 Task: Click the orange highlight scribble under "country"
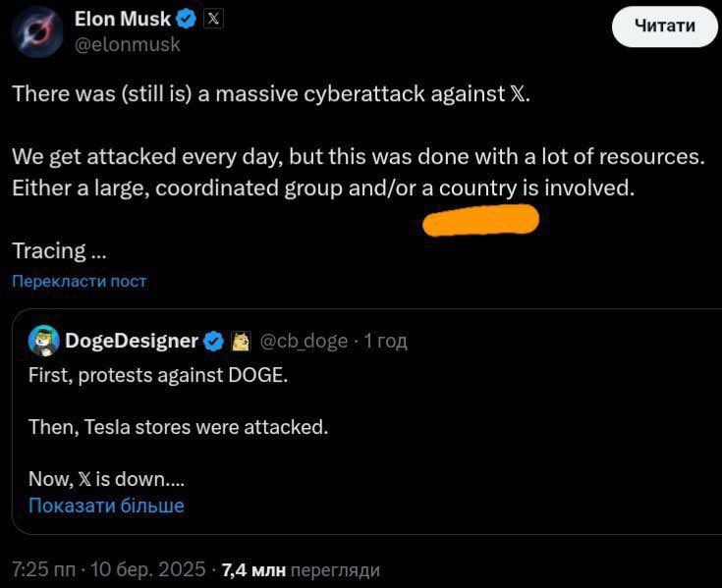480,220
